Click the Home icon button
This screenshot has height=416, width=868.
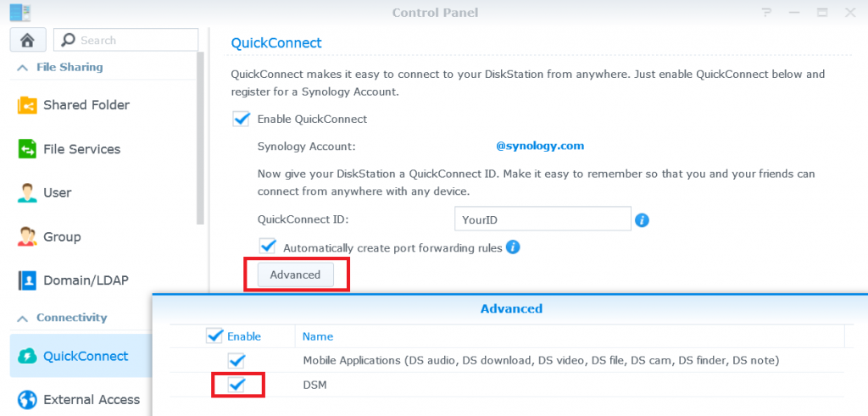[27, 40]
